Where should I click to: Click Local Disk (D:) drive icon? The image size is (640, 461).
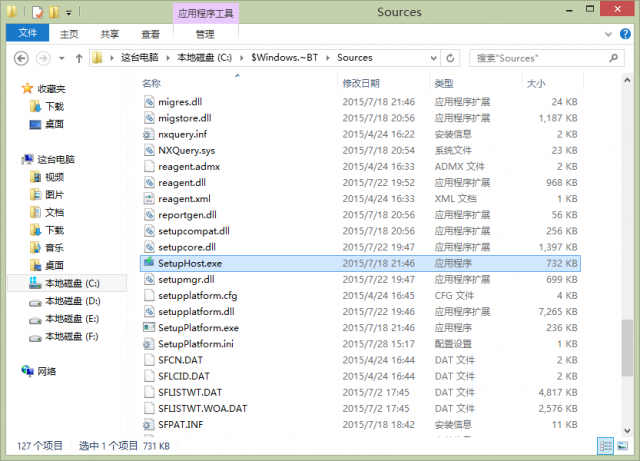tap(35, 302)
